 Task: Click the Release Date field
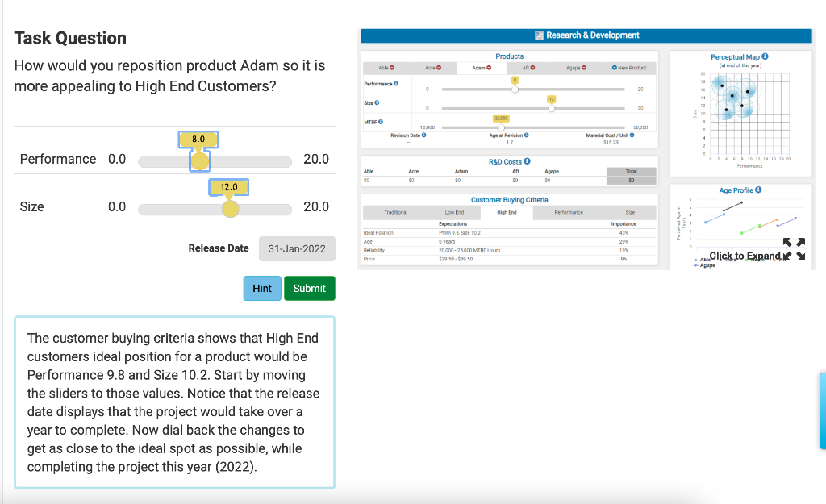pyautogui.click(x=297, y=248)
